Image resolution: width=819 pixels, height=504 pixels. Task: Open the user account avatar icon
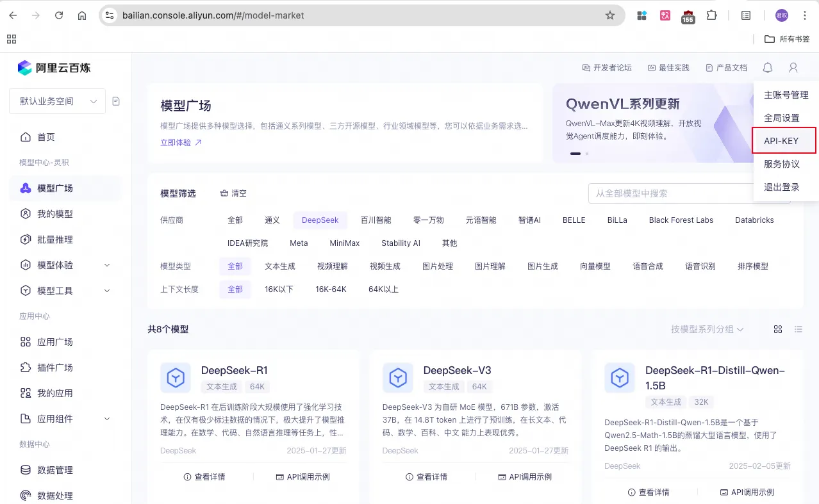793,68
